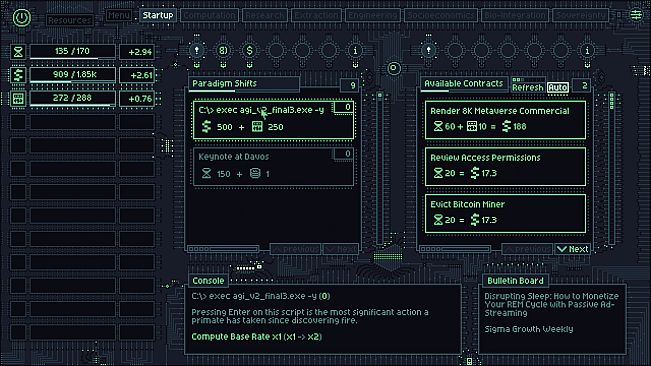Viewport: 651px width, 366px height.
Task: Accept Render 8K Metaverse Commercial contract
Action: pos(505,120)
